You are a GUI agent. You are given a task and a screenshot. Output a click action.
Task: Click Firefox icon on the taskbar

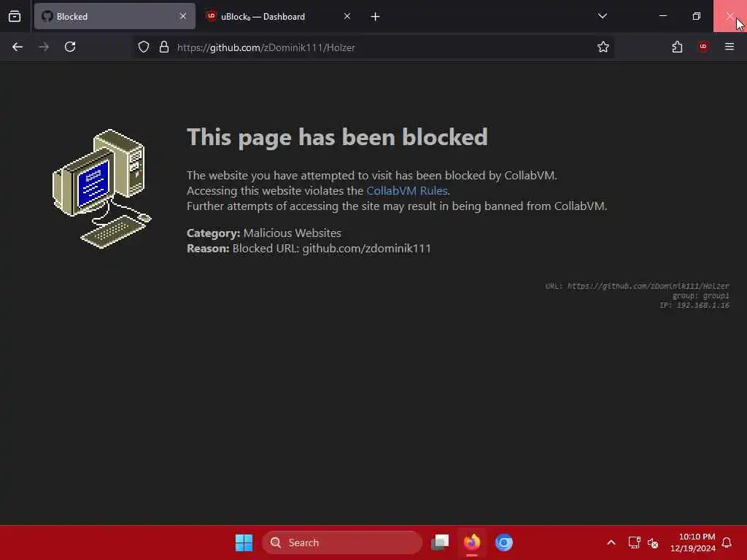coord(472,542)
